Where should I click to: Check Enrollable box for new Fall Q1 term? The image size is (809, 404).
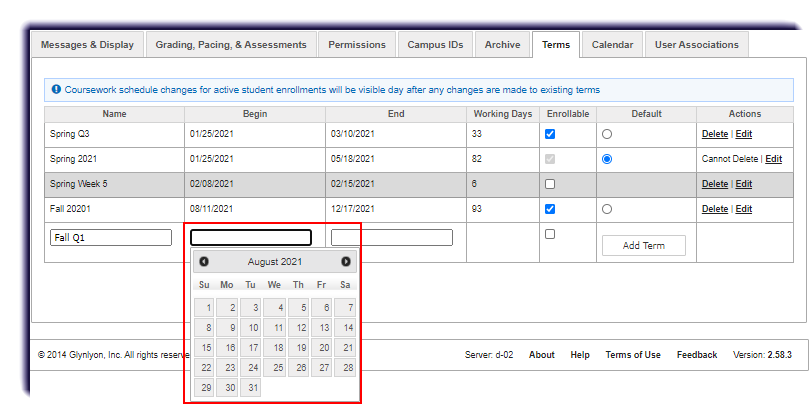[x=549, y=234]
